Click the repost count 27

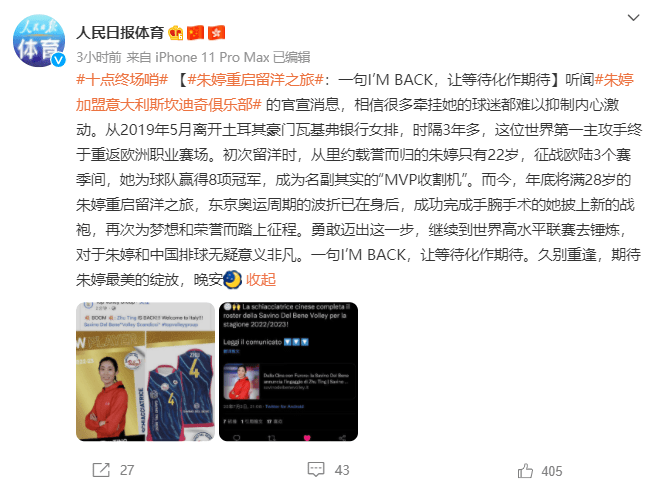click(127, 470)
